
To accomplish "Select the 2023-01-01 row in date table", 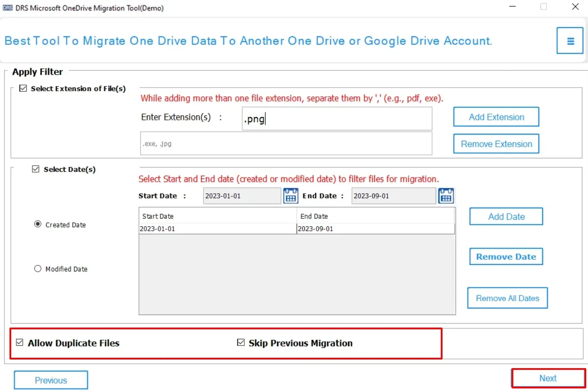I will tap(217, 229).
